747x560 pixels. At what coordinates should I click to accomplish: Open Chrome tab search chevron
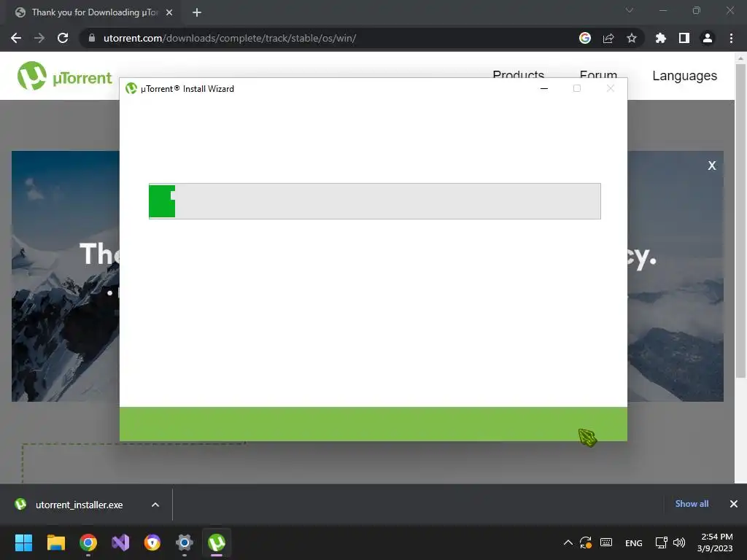(x=630, y=10)
